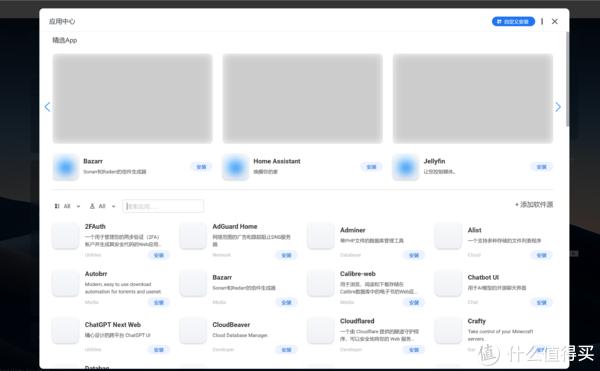
Task: Click the add software source link
Action: click(x=534, y=205)
